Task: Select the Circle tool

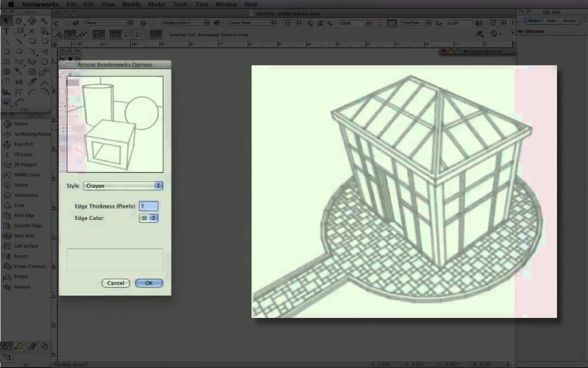Action: point(7,51)
